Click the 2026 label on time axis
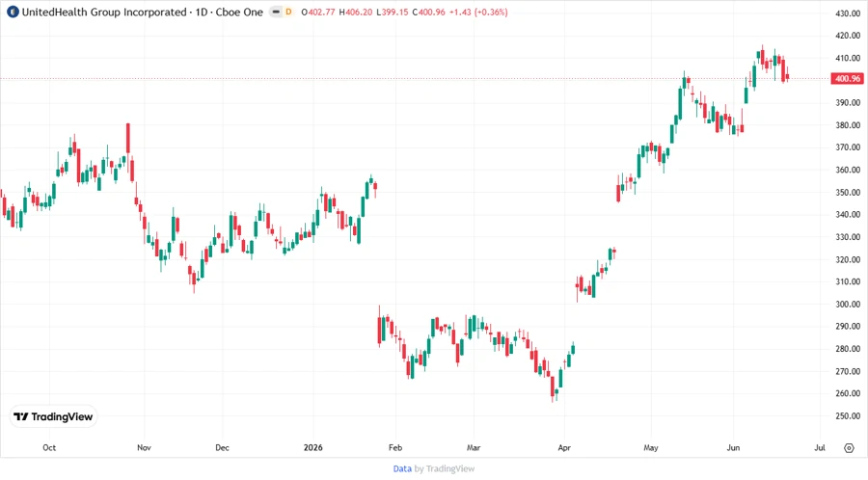868x480 pixels. [x=312, y=448]
